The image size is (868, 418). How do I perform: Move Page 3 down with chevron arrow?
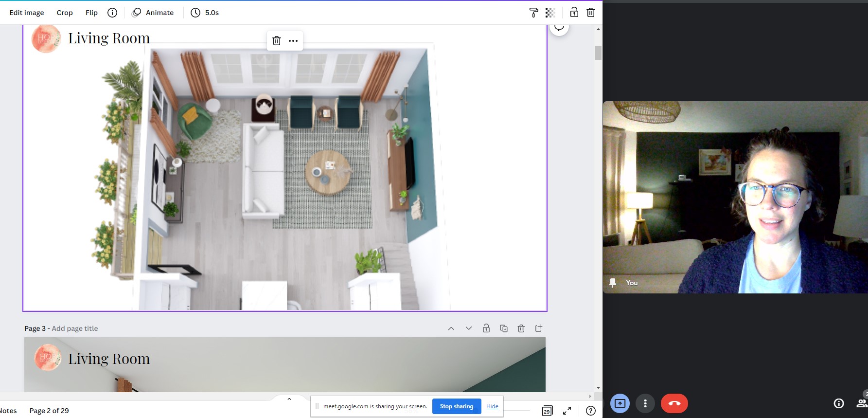(469, 328)
